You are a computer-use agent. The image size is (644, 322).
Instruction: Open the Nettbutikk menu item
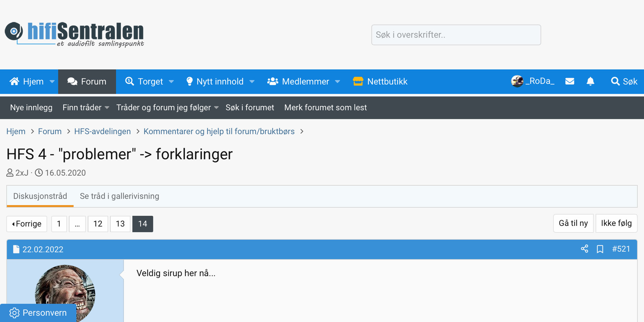point(380,81)
